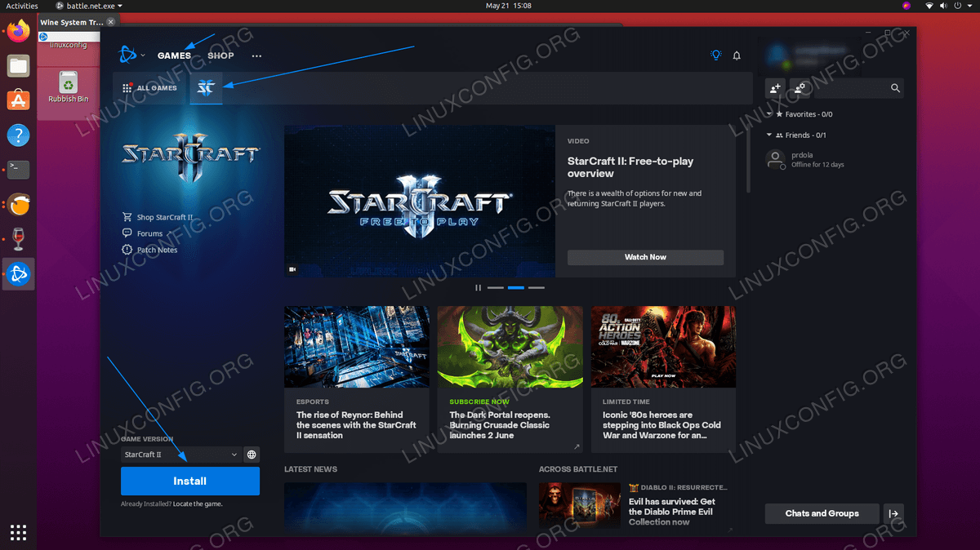Click the Watch Now button

pyautogui.click(x=645, y=257)
